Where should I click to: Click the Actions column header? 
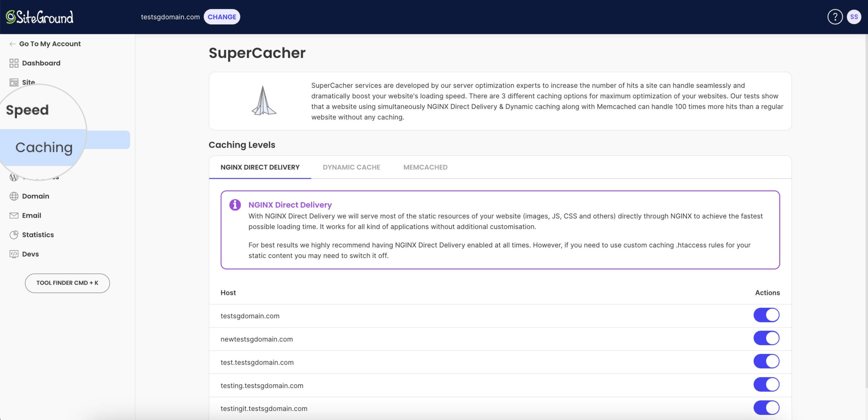(767, 293)
